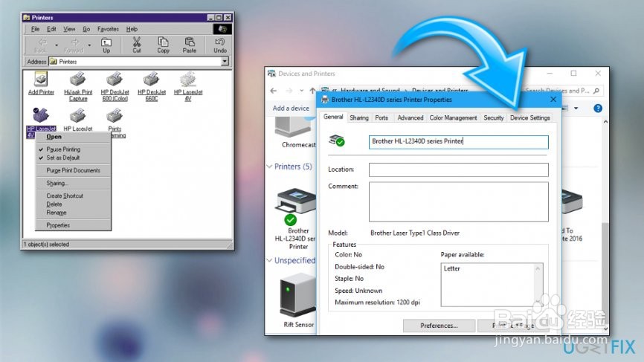
Task: Choose Properties from the context menu
Action: (73, 225)
